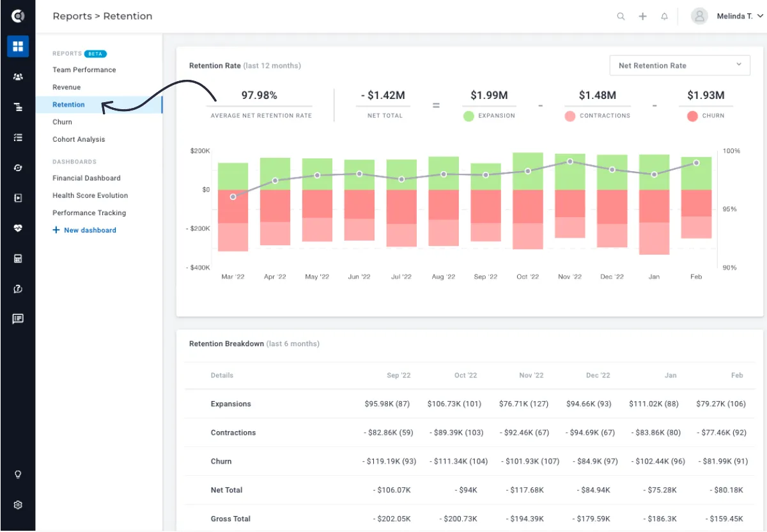
Task: Click Nov '22 net total - $117.68K
Action: (x=524, y=490)
